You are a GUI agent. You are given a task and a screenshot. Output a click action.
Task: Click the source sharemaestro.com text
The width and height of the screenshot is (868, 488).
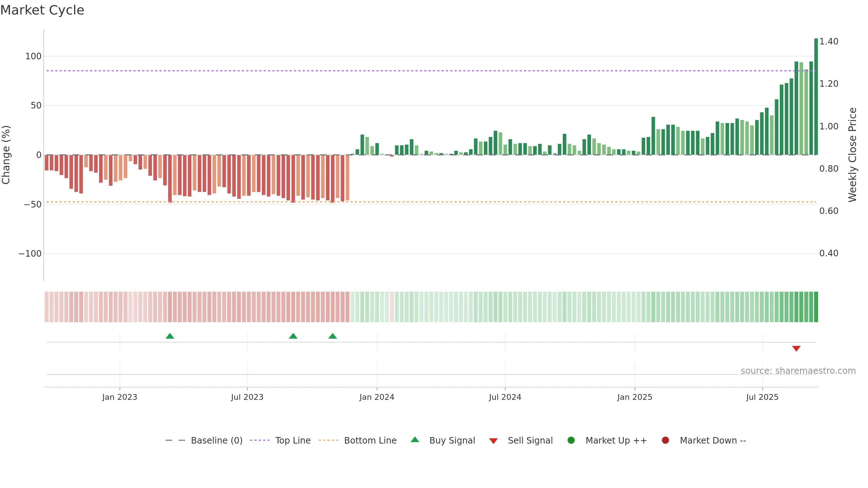point(798,371)
